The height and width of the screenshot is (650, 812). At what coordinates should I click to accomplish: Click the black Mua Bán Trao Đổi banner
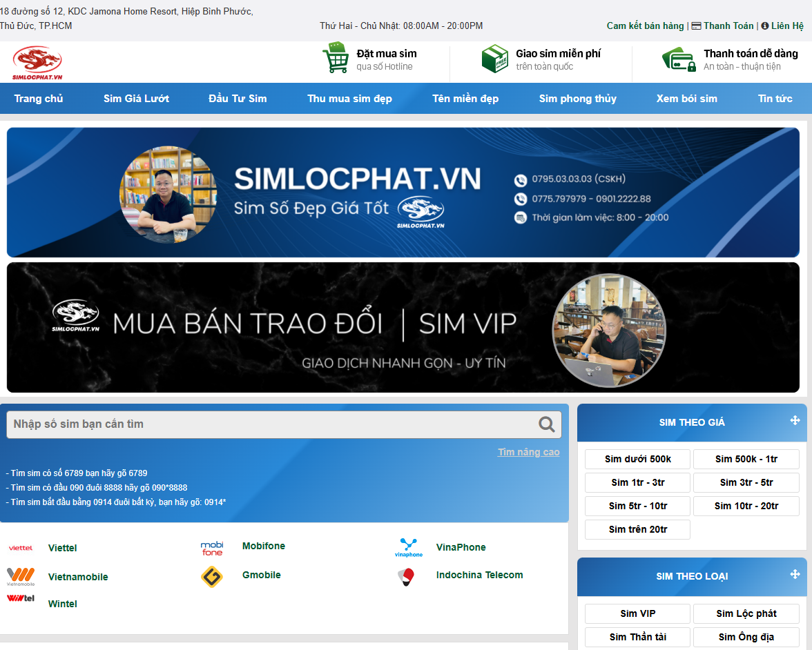[x=403, y=328]
